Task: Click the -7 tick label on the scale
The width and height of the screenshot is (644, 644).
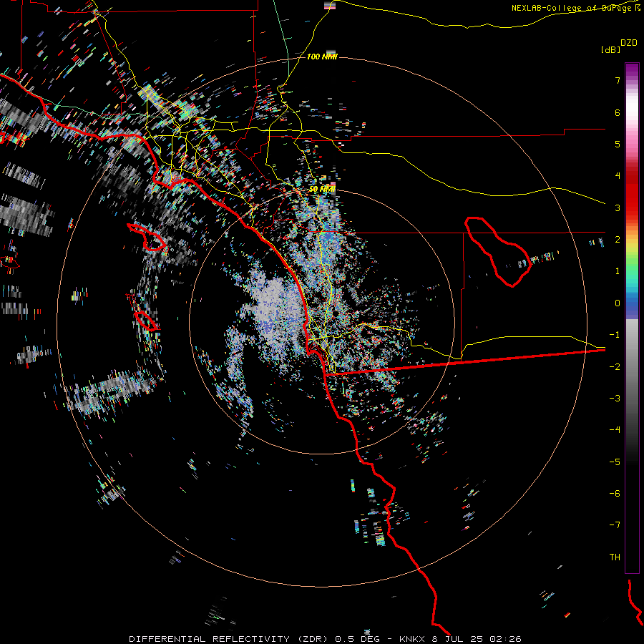Action: tap(615, 525)
